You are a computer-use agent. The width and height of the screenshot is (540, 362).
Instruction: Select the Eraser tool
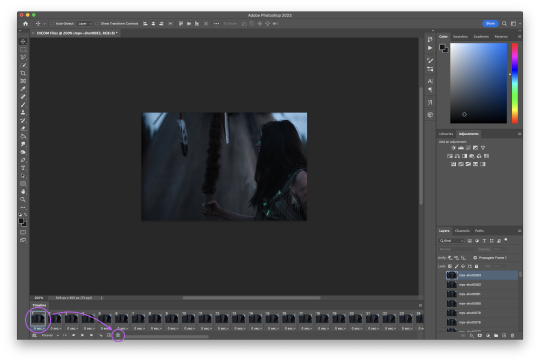[x=23, y=128]
